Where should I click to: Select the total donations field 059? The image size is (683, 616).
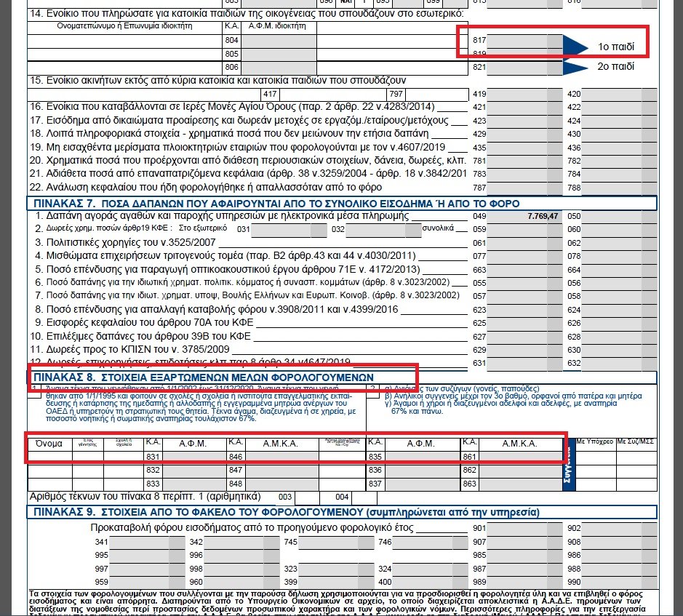pos(524,229)
